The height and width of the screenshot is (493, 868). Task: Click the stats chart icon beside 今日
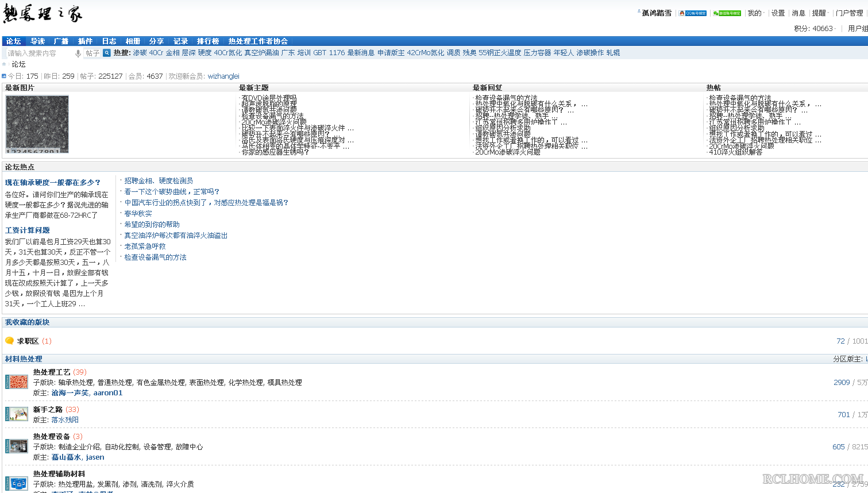pyautogui.click(x=4, y=76)
